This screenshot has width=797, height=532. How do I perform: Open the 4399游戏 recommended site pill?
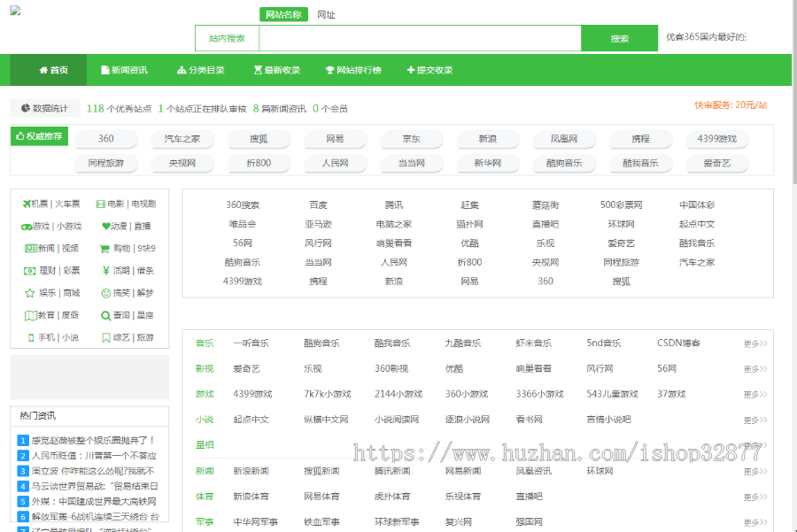[x=716, y=139]
